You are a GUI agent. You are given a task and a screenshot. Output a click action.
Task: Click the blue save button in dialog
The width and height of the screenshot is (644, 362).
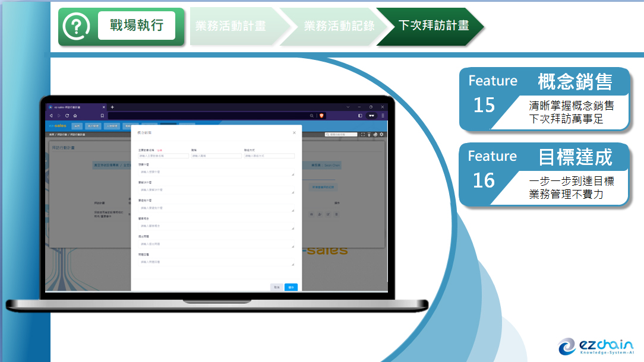291,287
